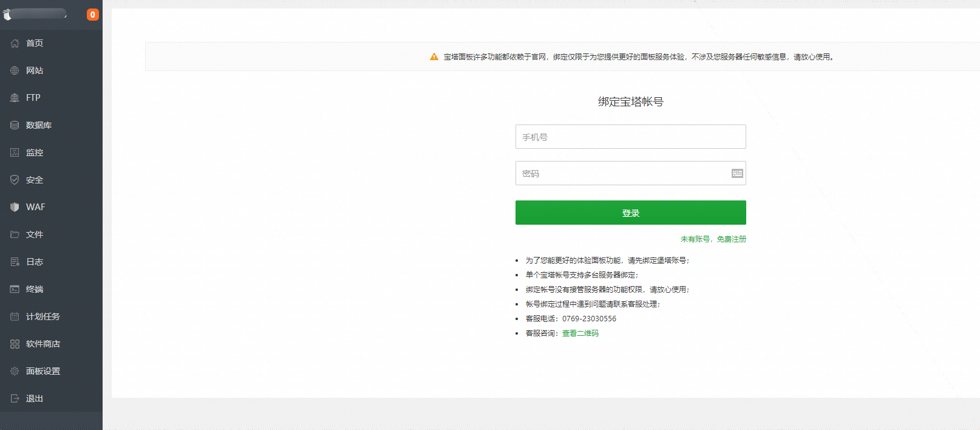
Task: Focus the 手机号 input field
Action: tap(630, 137)
